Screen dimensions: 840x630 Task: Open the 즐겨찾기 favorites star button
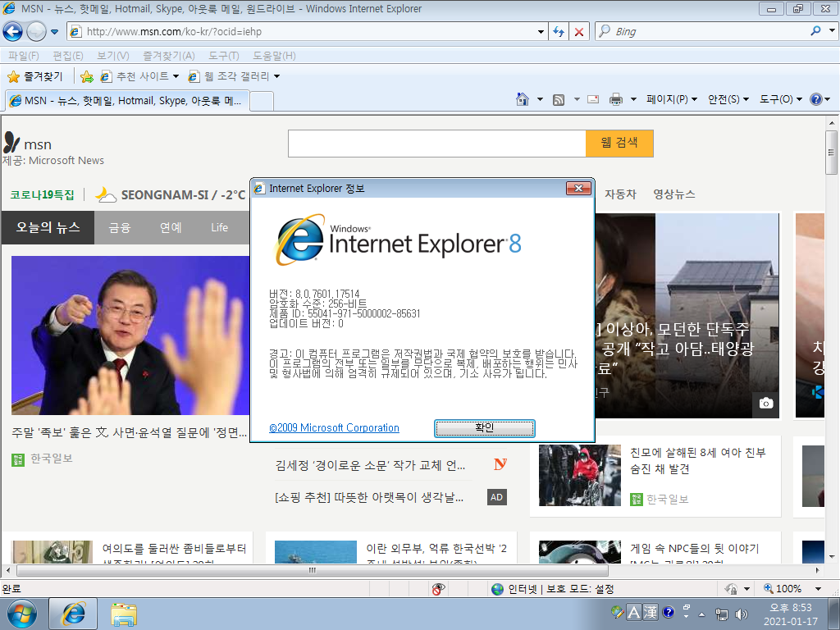coord(35,76)
